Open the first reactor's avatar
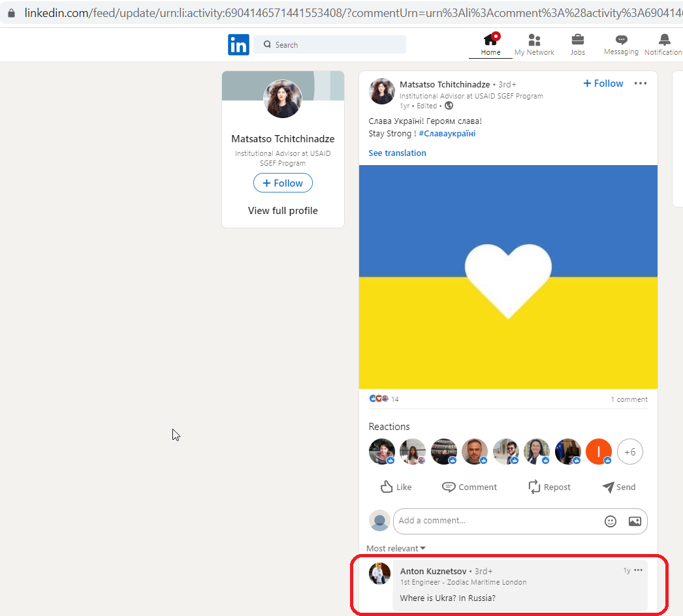 click(382, 452)
